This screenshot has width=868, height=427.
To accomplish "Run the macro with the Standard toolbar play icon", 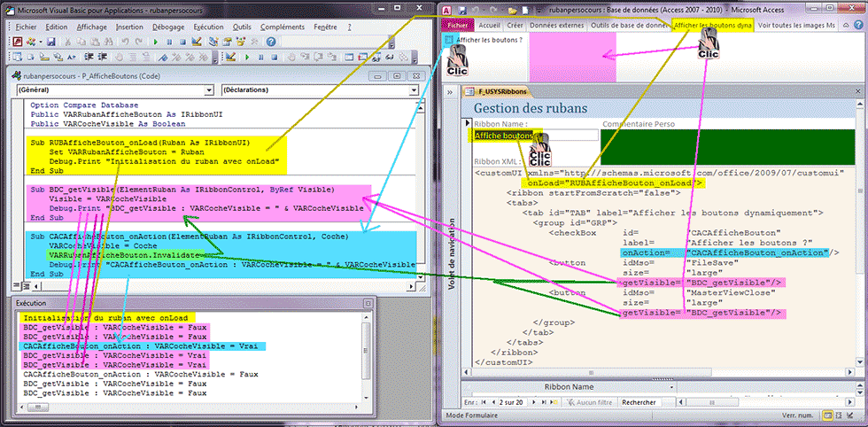I will coord(156,43).
